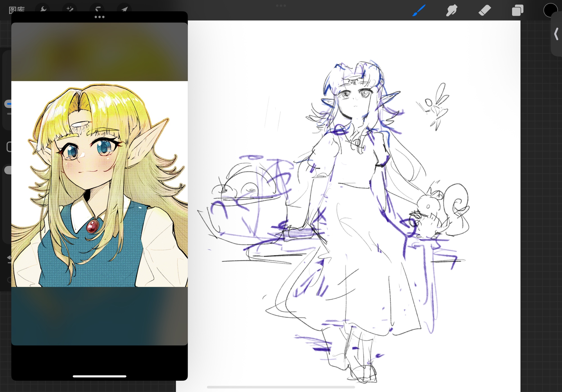Tap the brush opacity slider handle
562x392 pixels.
8,170
